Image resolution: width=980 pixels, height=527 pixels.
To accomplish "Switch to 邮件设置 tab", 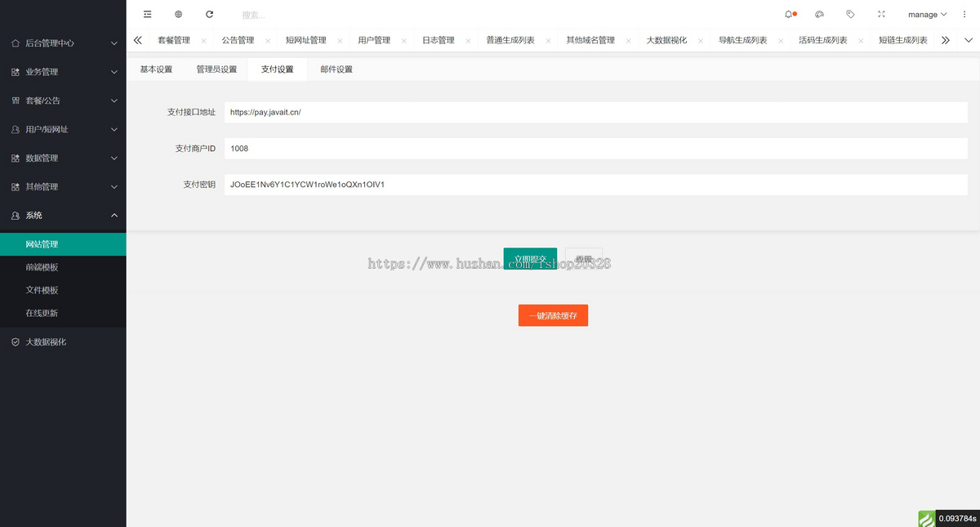I will pyautogui.click(x=336, y=69).
